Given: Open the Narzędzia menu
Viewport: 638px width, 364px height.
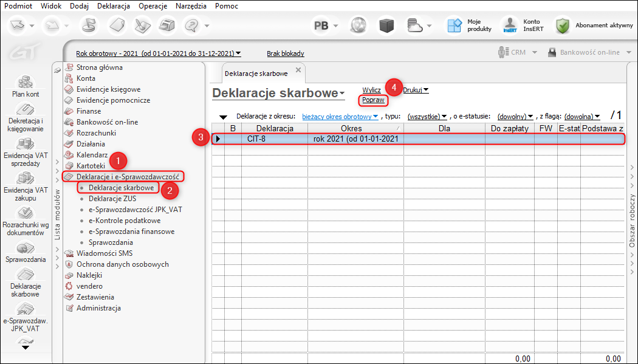Looking at the screenshot, I should pos(191,6).
